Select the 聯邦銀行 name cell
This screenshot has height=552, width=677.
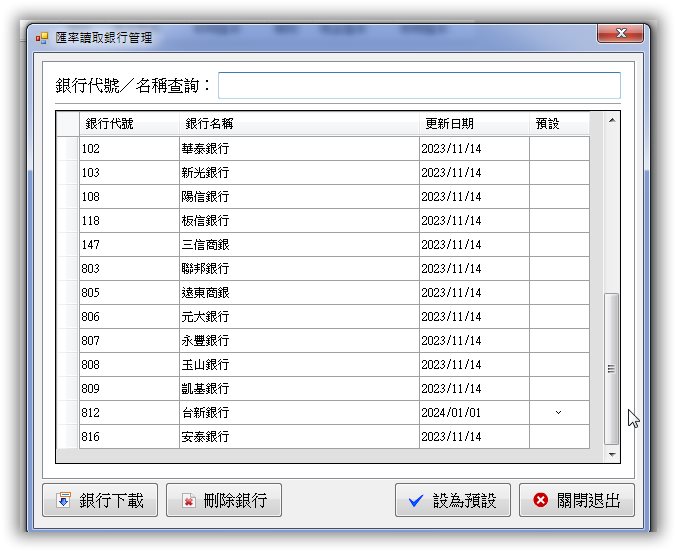(x=299, y=269)
